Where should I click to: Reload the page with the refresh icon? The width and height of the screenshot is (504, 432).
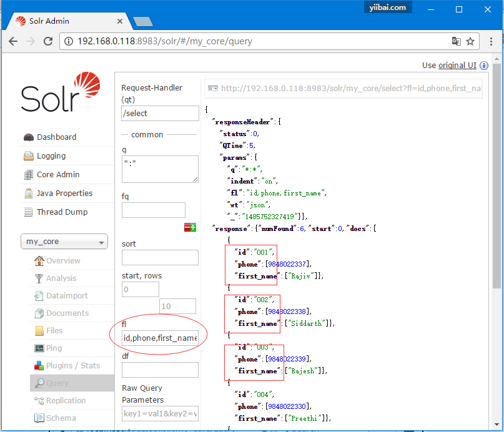tap(48, 41)
